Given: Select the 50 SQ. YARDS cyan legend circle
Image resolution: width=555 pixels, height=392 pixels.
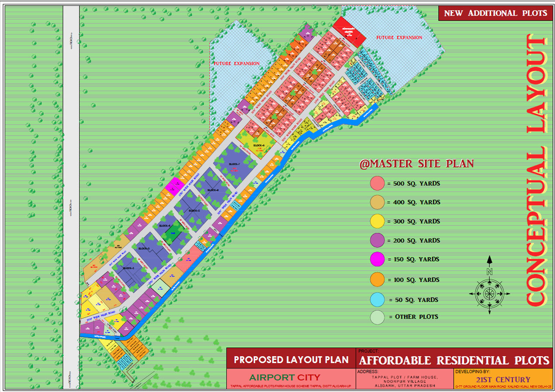Looking at the screenshot, I should pos(377,300).
